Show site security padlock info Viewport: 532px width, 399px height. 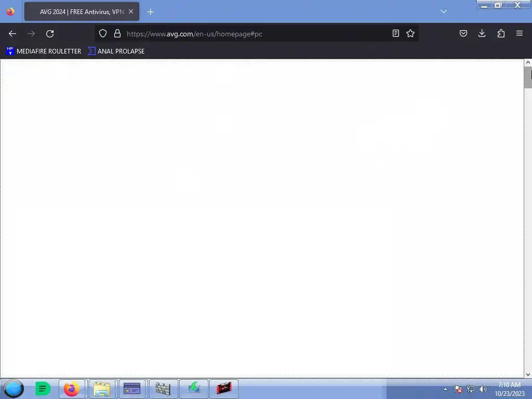[x=117, y=33]
